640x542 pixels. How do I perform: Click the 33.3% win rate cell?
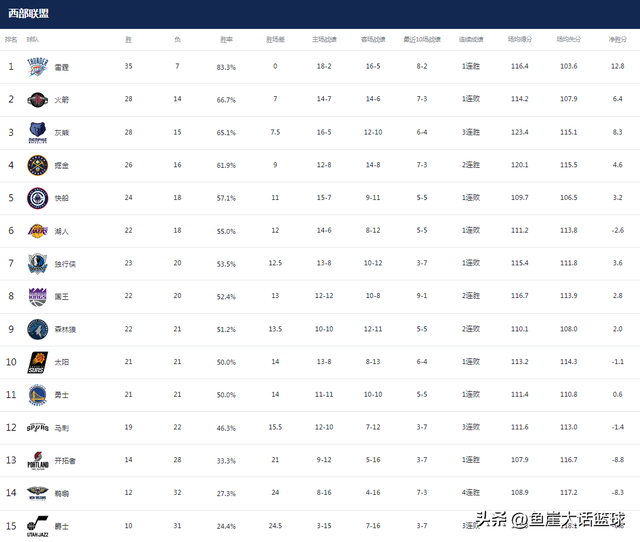click(x=226, y=461)
